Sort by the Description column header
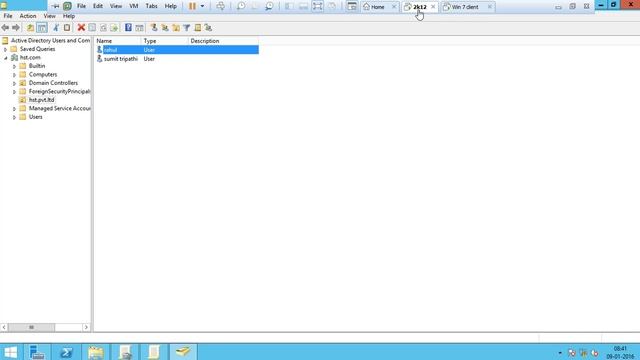This screenshot has width=640, height=360. pyautogui.click(x=223, y=41)
